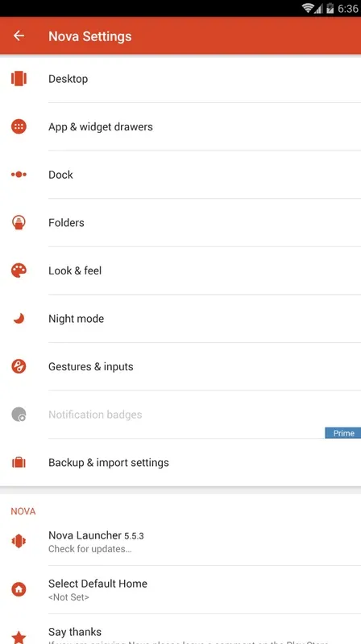Tap the Backup & import briefcase icon
The height and width of the screenshot is (644, 361).
[x=19, y=462]
